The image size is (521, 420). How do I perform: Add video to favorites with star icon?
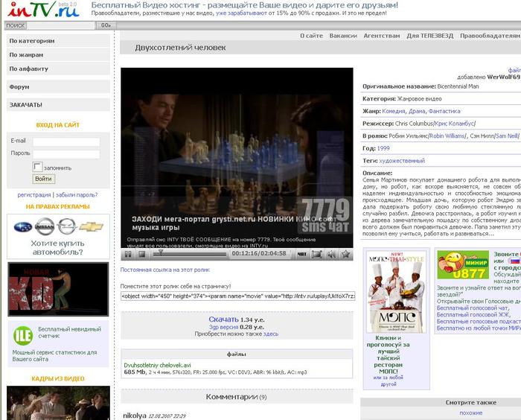(x=346, y=255)
